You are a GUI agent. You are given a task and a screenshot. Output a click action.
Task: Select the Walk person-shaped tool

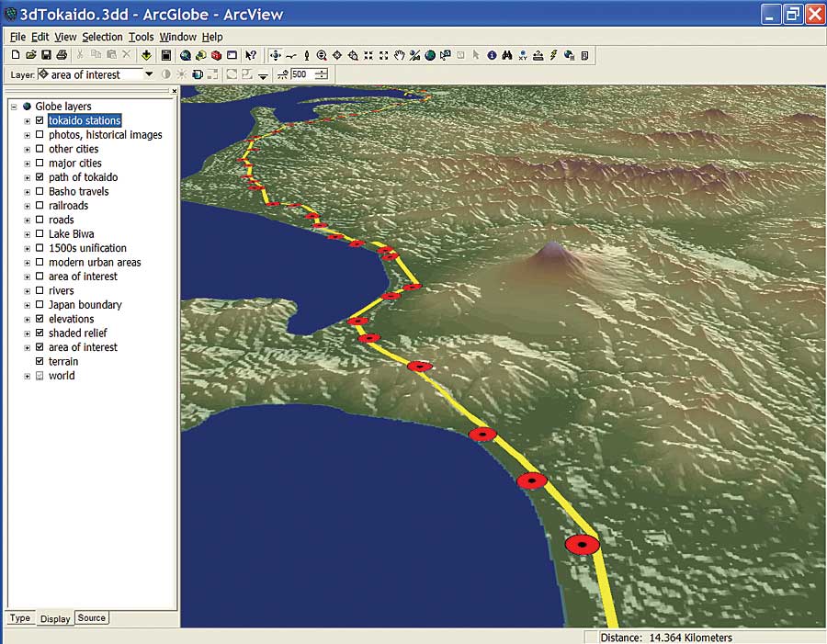click(x=306, y=55)
